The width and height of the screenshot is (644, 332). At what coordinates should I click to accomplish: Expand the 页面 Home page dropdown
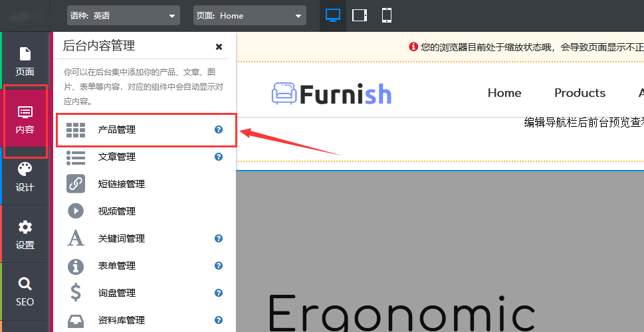point(249,15)
